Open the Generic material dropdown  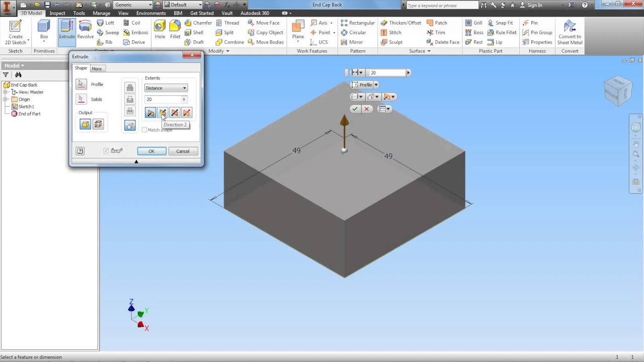click(x=132, y=5)
